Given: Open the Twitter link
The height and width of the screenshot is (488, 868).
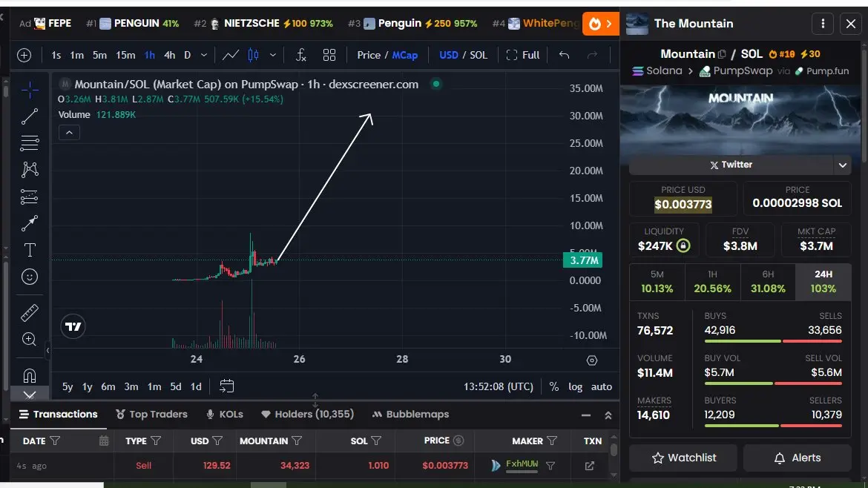Looking at the screenshot, I should [x=731, y=165].
